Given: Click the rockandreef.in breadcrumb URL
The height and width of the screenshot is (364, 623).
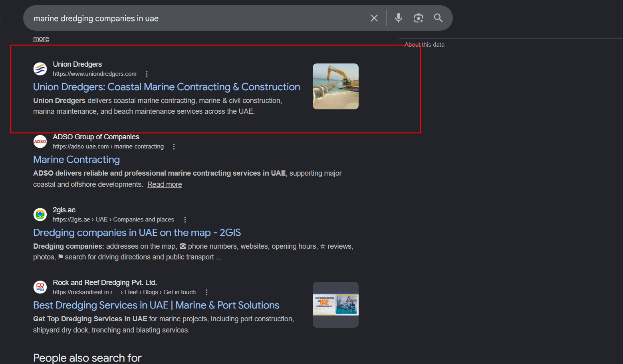Looking at the screenshot, I should 124,292.
